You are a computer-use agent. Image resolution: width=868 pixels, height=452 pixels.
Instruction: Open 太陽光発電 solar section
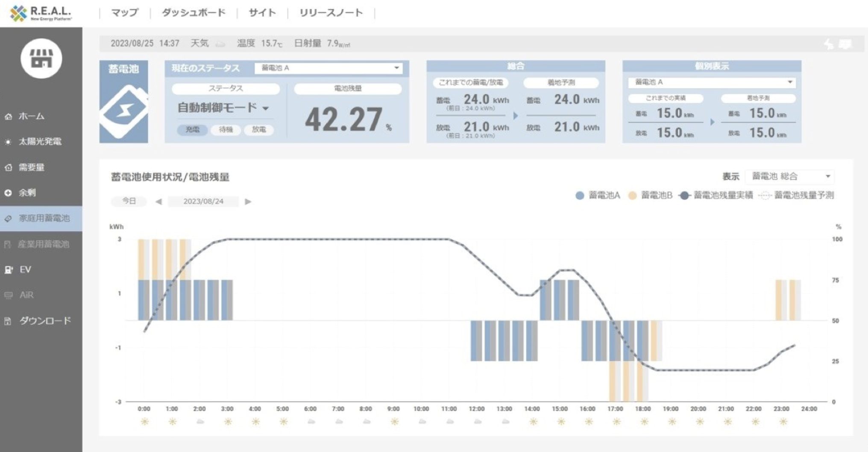point(39,142)
